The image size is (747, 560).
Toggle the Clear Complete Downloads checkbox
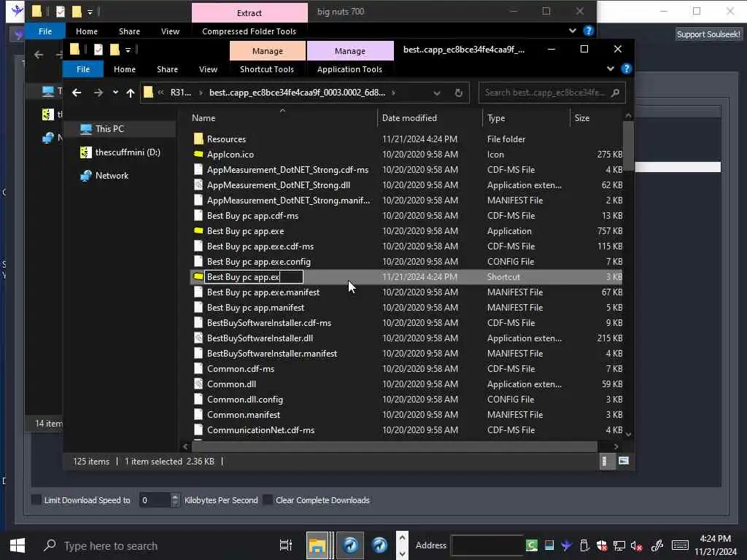click(268, 499)
